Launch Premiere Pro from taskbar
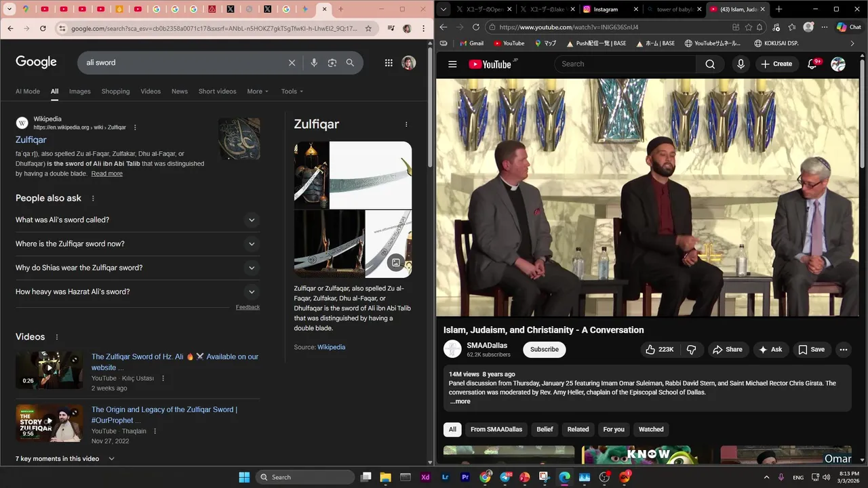The width and height of the screenshot is (868, 488). pyautogui.click(x=465, y=477)
